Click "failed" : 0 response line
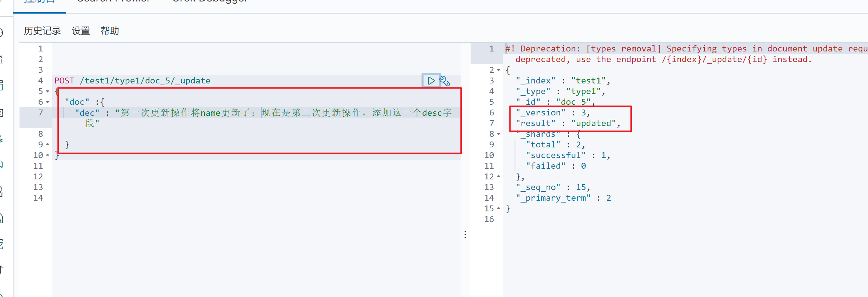This screenshot has height=297, width=868. coord(556,166)
